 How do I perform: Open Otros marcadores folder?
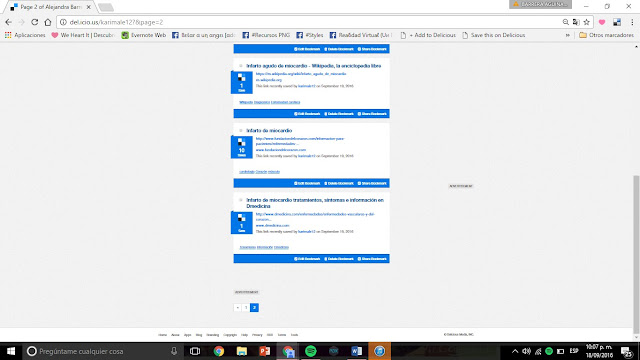[x=607, y=35]
